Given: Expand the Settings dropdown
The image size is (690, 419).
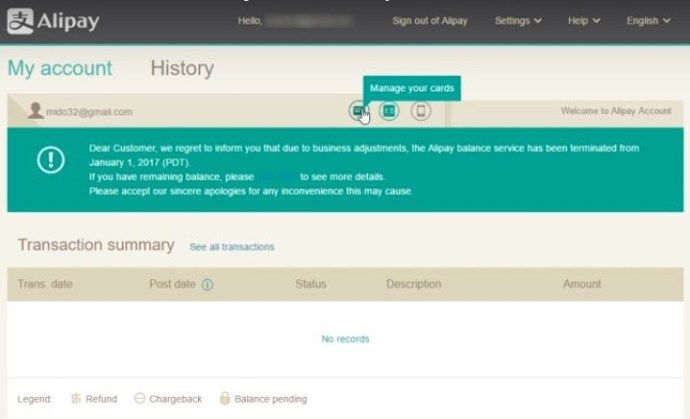Looking at the screenshot, I should click(x=517, y=21).
